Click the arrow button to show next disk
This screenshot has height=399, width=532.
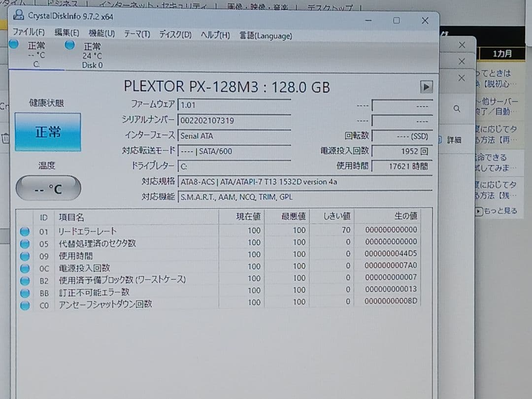pos(426,87)
